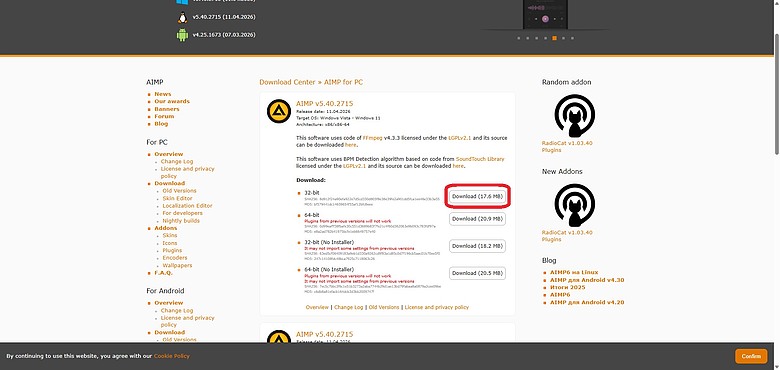Click the green Android robot icon
Viewport: 780px width, 370px height.
pyautogui.click(x=183, y=35)
